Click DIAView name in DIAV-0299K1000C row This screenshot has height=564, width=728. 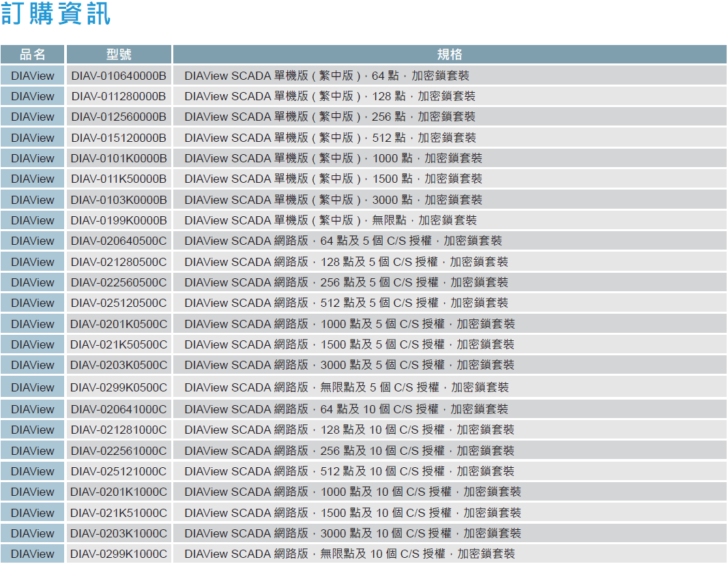coord(33,554)
